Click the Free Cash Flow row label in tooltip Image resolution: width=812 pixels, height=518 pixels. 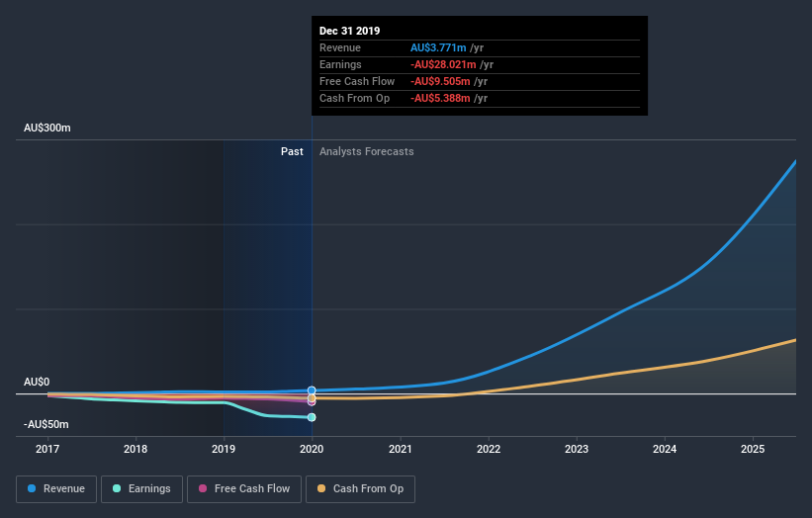pyautogui.click(x=357, y=81)
